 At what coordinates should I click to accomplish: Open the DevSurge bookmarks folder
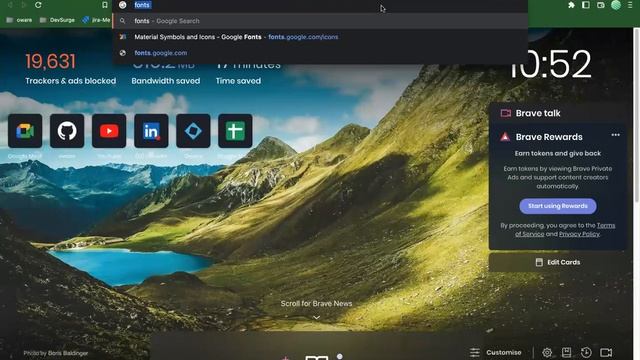[x=57, y=20]
